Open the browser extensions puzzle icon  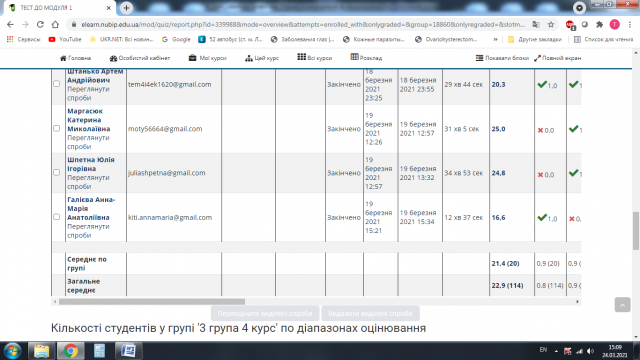599,24
